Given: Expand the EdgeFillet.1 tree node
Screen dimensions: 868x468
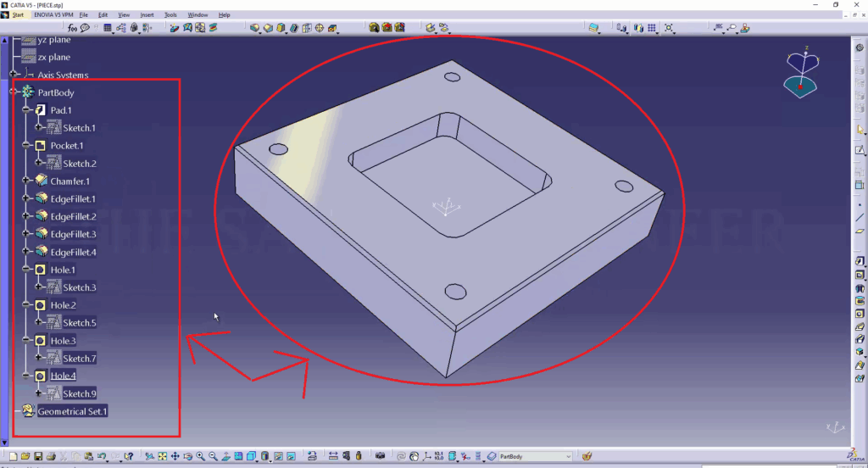Looking at the screenshot, I should click(26, 199).
